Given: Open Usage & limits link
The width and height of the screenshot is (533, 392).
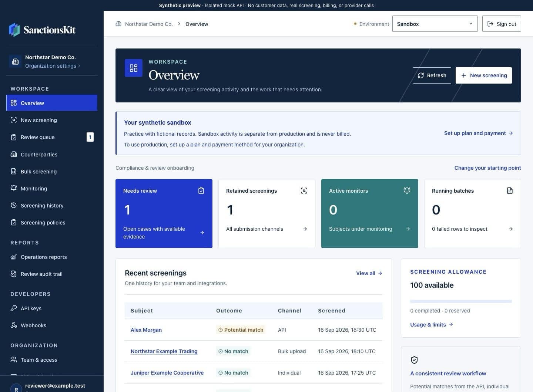Looking at the screenshot, I should 432,325.
